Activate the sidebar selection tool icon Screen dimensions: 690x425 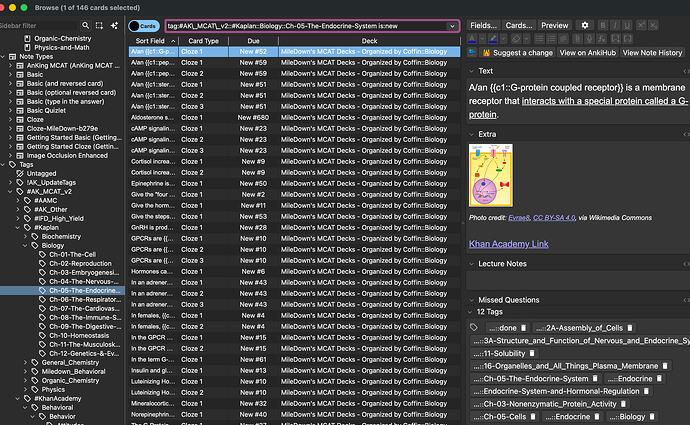pyautogui.click(x=99, y=26)
